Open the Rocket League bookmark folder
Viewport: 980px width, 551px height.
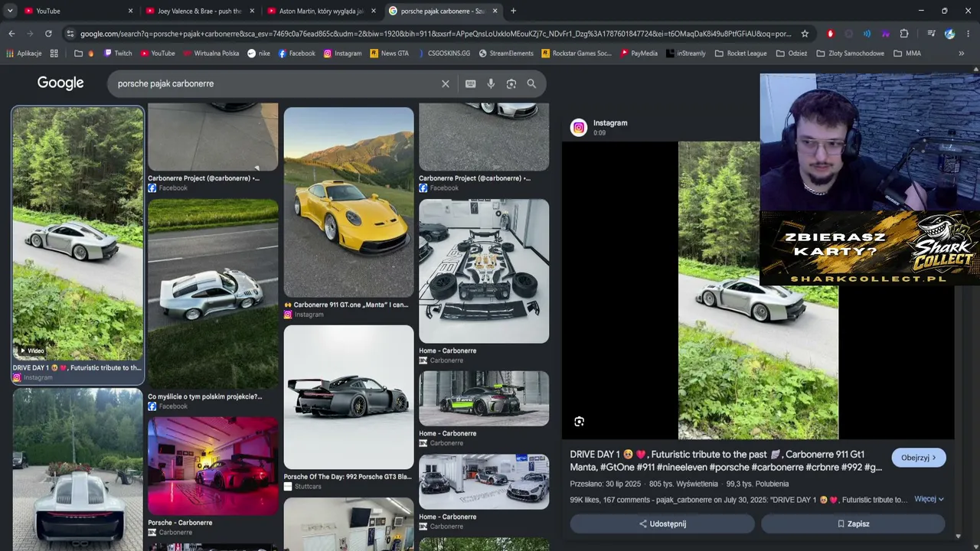[741, 54]
